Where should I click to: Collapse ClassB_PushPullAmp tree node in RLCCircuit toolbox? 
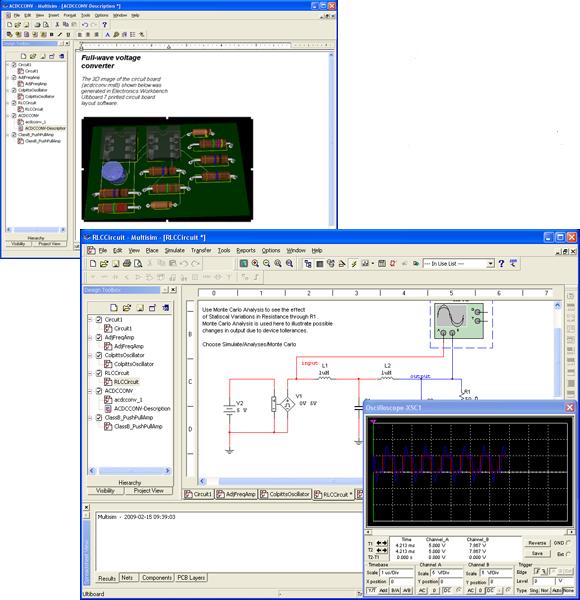tap(91, 417)
